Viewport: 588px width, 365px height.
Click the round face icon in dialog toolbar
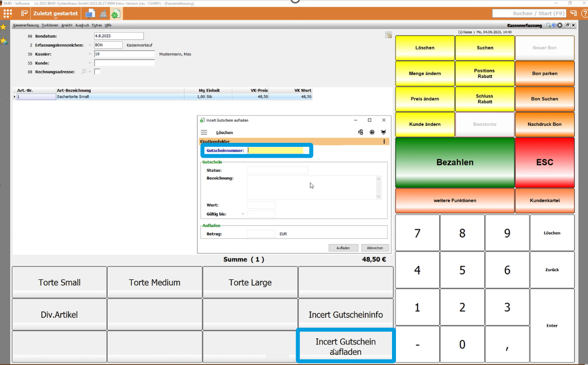pos(372,132)
